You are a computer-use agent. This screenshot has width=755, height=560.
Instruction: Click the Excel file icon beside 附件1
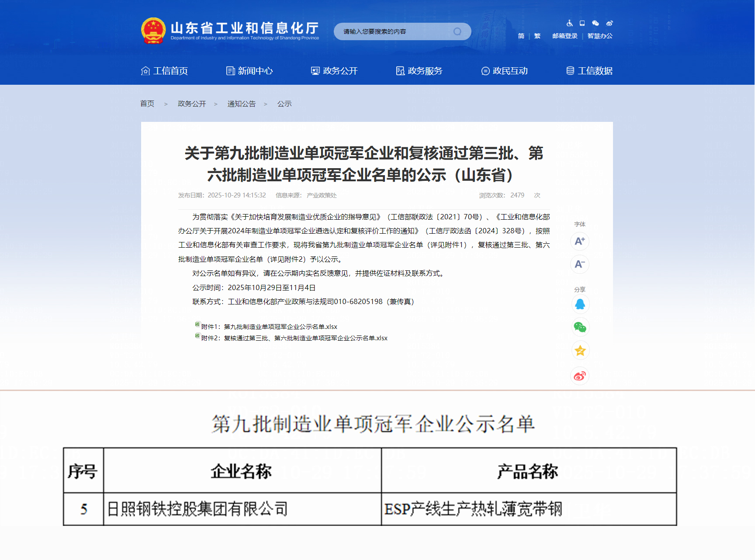197,325
